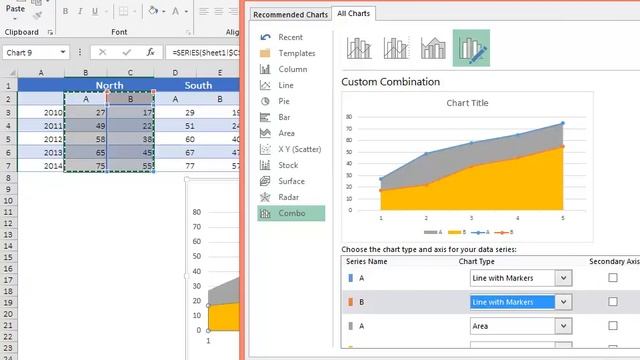Image resolution: width=640 pixels, height=360 pixels.
Task: Select the Clustered Column - Line combo icon
Action: click(359, 48)
